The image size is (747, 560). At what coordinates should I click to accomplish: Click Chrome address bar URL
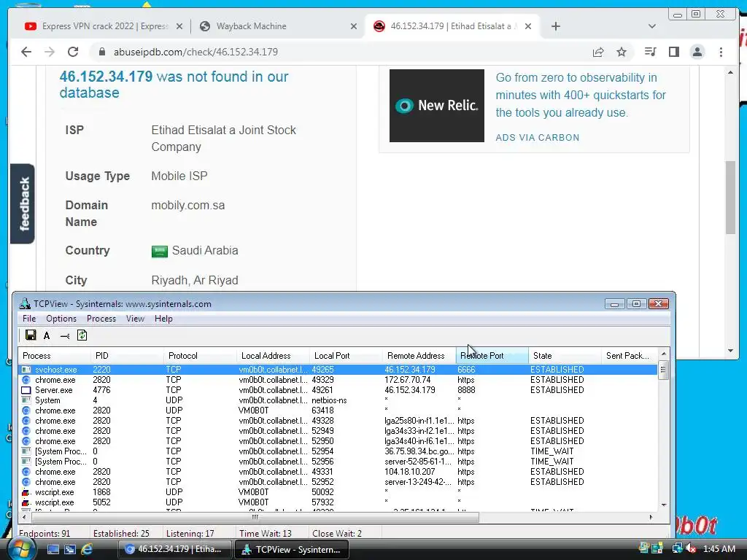[x=196, y=52]
